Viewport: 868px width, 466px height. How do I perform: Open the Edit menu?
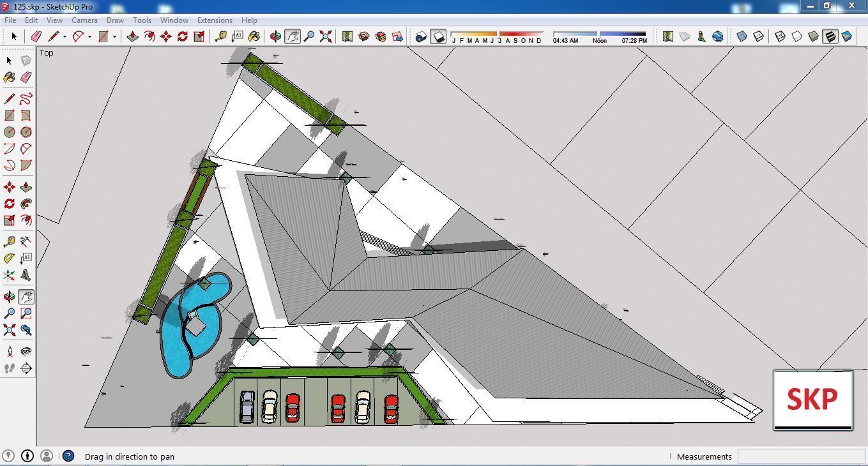click(x=31, y=20)
